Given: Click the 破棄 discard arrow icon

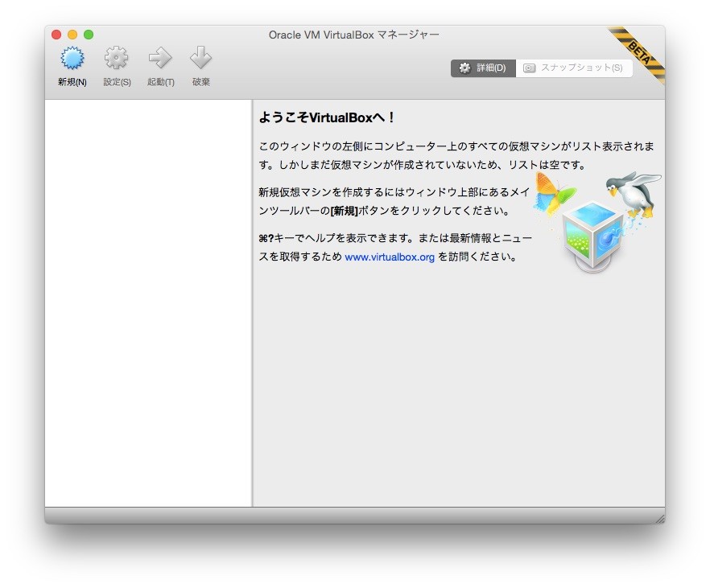Looking at the screenshot, I should coord(200,57).
